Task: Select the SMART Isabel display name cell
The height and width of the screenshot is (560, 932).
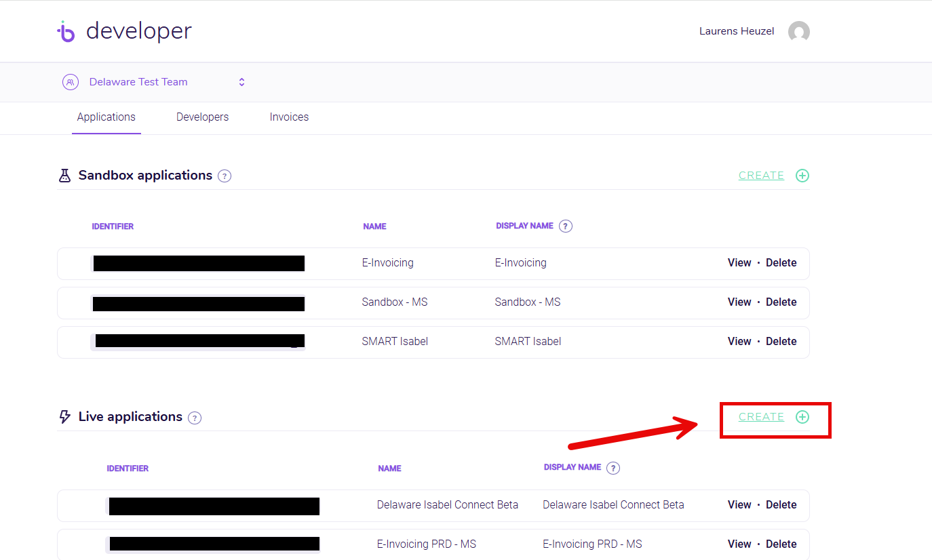Action: click(x=528, y=342)
